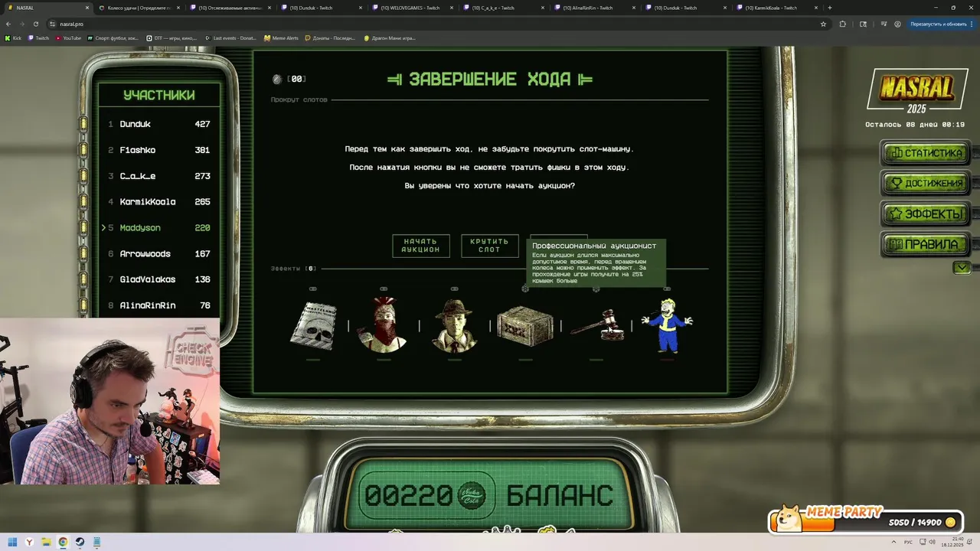The height and width of the screenshot is (551, 980).
Task: Expand the side menu with green down arrow
Action: [x=962, y=268]
